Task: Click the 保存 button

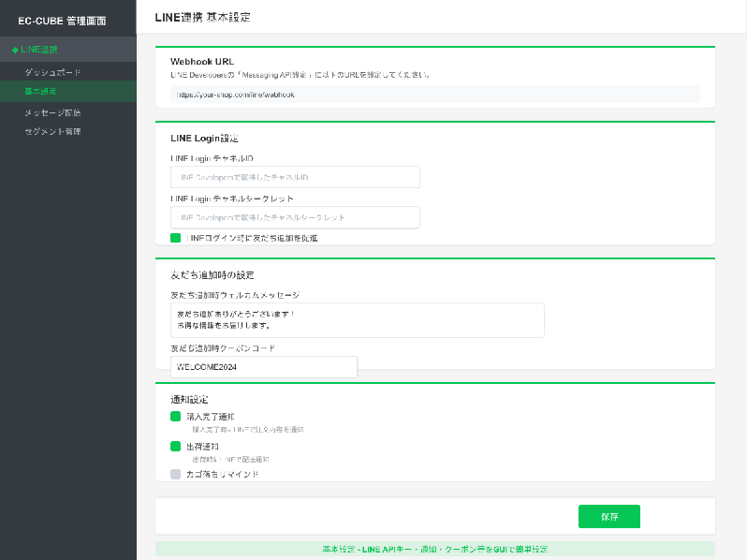Action: 609,517
